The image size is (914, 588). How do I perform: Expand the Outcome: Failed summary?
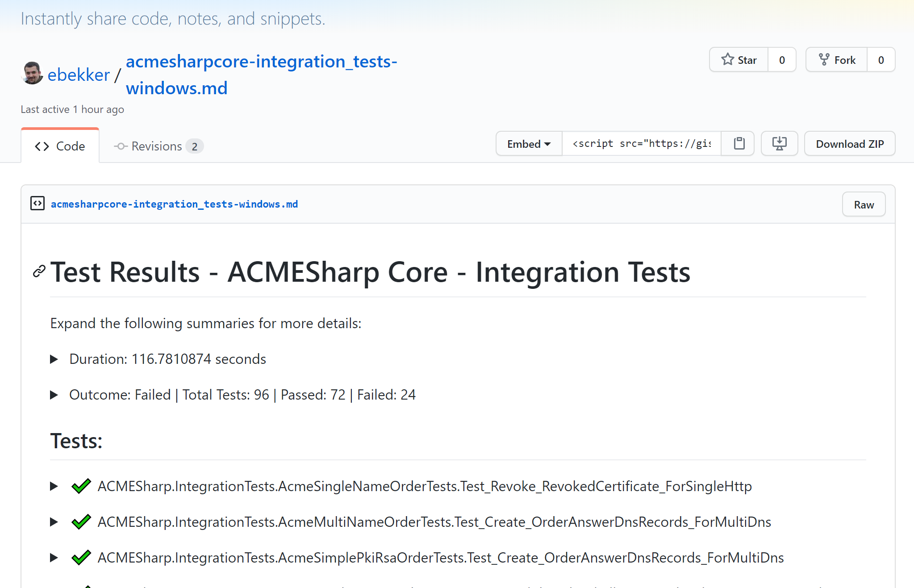(x=54, y=395)
